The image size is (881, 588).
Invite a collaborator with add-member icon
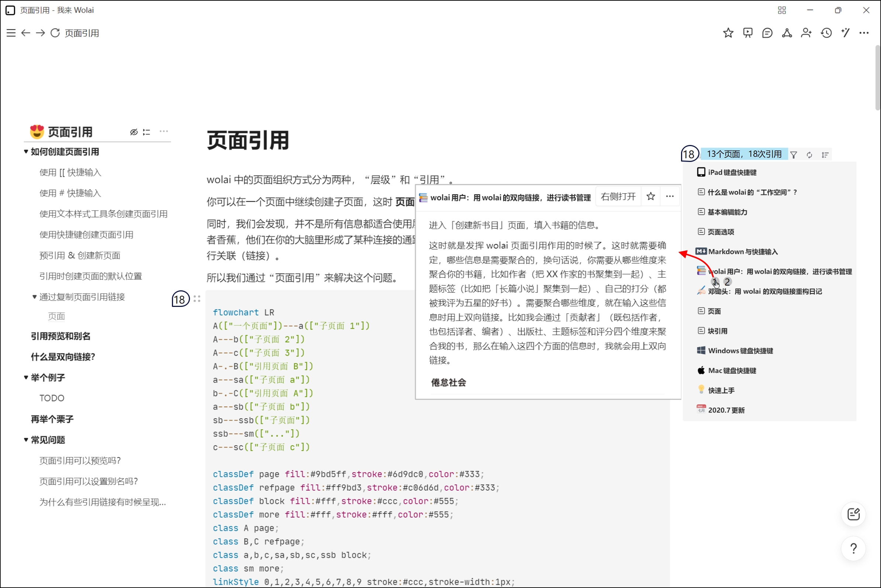click(806, 33)
